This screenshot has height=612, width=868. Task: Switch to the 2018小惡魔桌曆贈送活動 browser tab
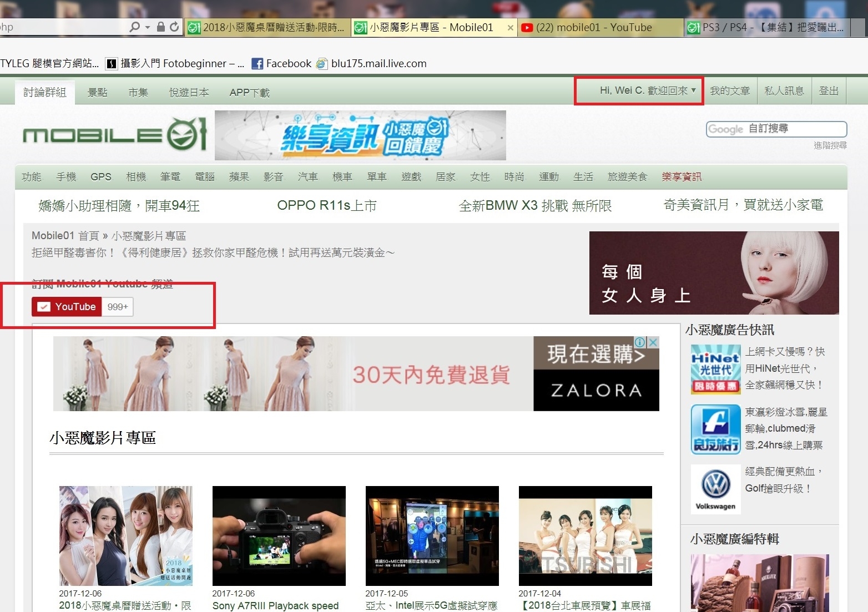click(x=268, y=27)
